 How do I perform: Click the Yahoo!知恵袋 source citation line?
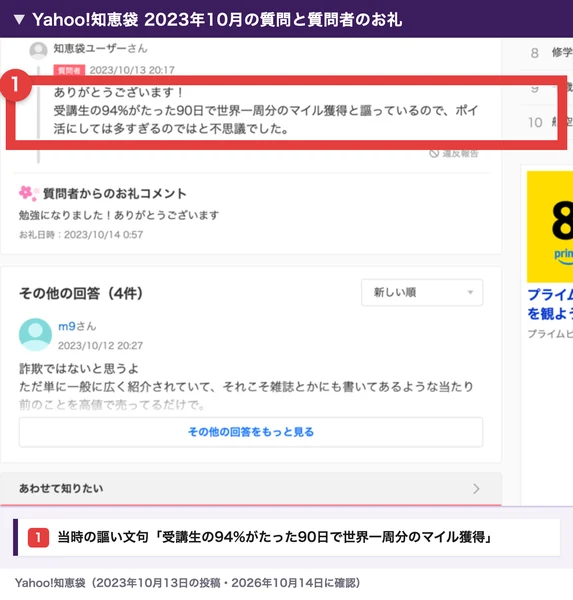[188, 583]
